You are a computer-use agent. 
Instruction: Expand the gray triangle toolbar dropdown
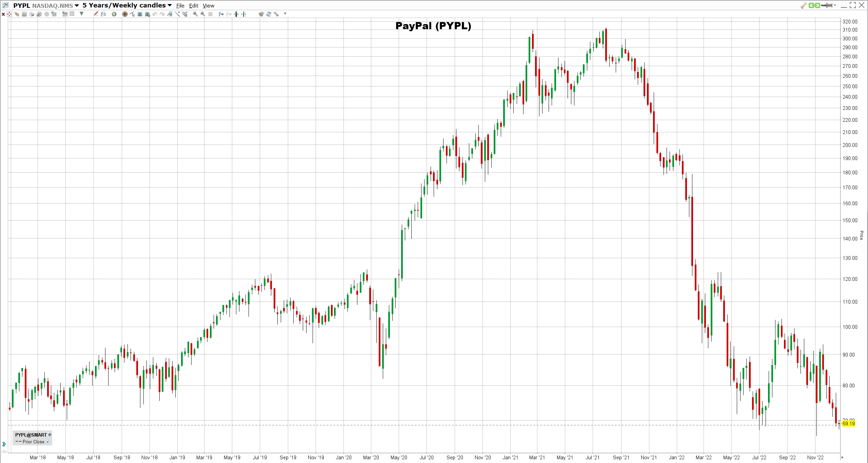[81, 14]
